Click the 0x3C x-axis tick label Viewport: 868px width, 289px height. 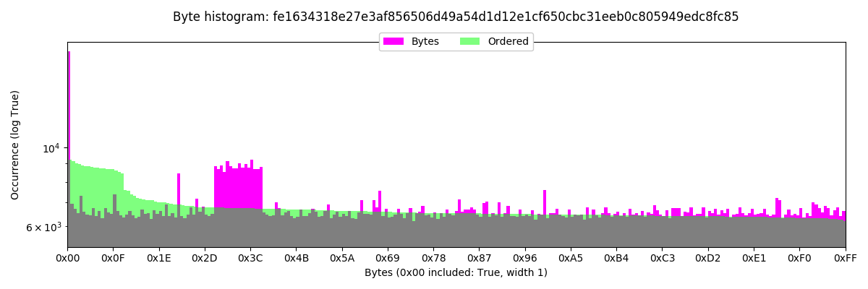coord(250,258)
